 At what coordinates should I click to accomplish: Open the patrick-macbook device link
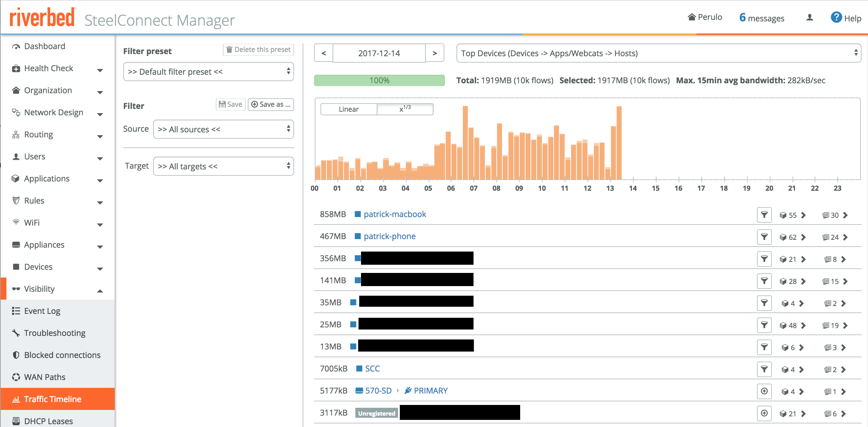click(394, 215)
